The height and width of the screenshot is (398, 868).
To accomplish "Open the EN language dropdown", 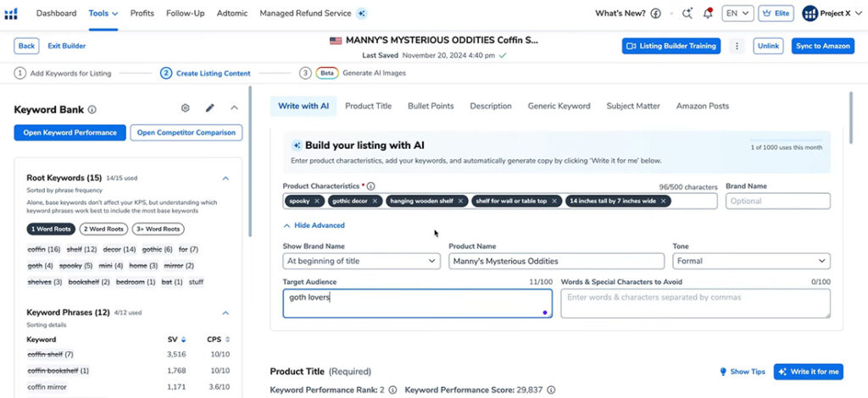I will tap(737, 14).
